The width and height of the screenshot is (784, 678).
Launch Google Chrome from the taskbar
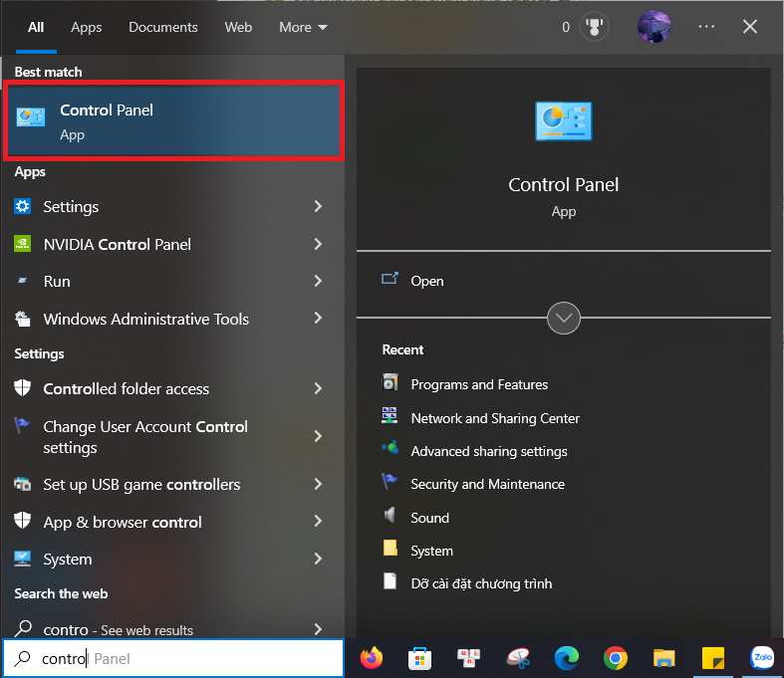tap(615, 658)
